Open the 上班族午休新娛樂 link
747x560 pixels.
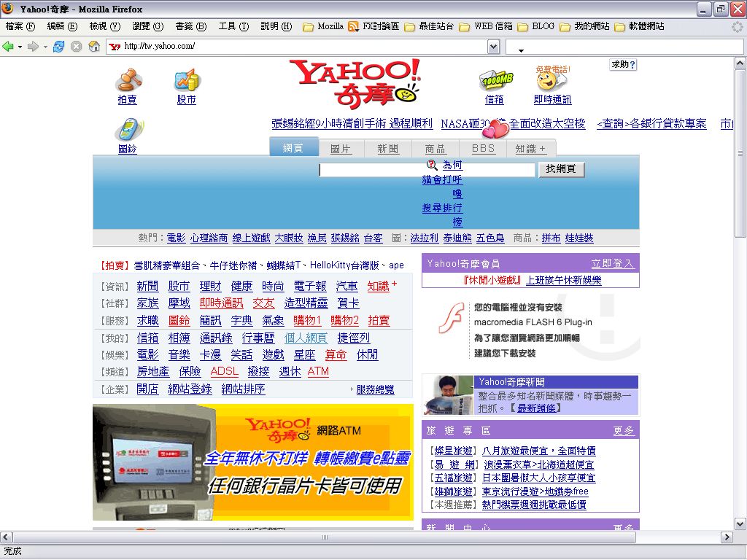pyautogui.click(x=564, y=281)
